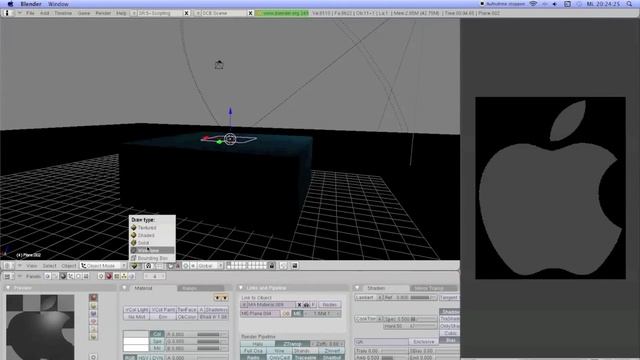Select the Editing context icon
The image size is (640, 360).
tap(78, 276)
